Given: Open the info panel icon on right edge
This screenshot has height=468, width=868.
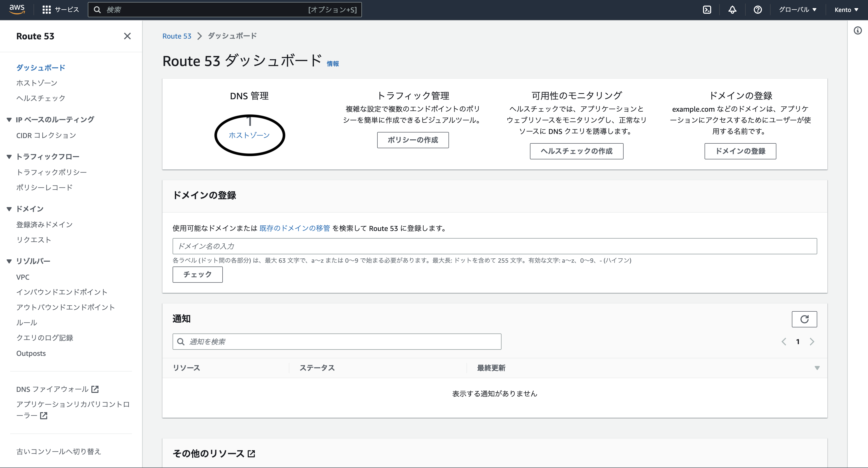Looking at the screenshot, I should click(x=858, y=30).
